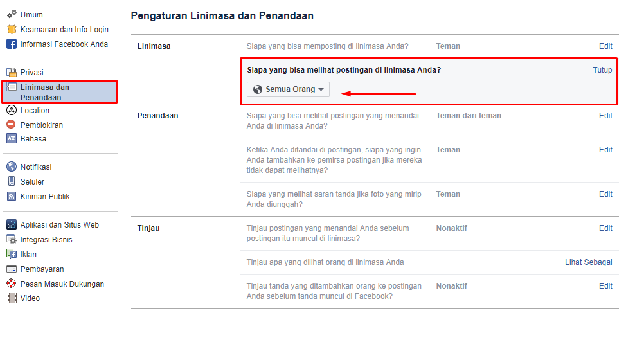Viewport: 644px width, 362px height.
Task: Open Linimasa dan Penandaan settings
Action: coord(44,92)
